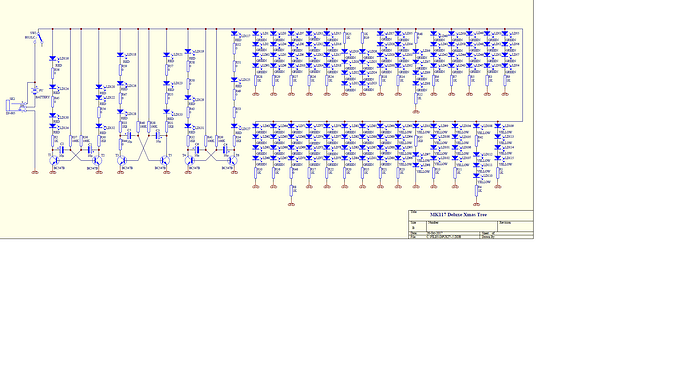The height and width of the screenshot is (388, 690).
Task: Click the ground symbol below the battery line
Action: point(35,172)
